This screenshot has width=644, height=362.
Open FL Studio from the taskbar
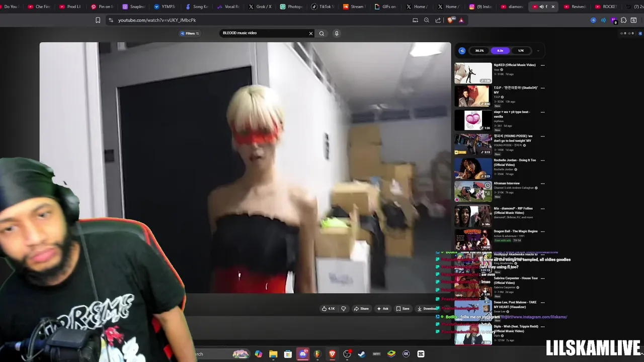point(317,354)
